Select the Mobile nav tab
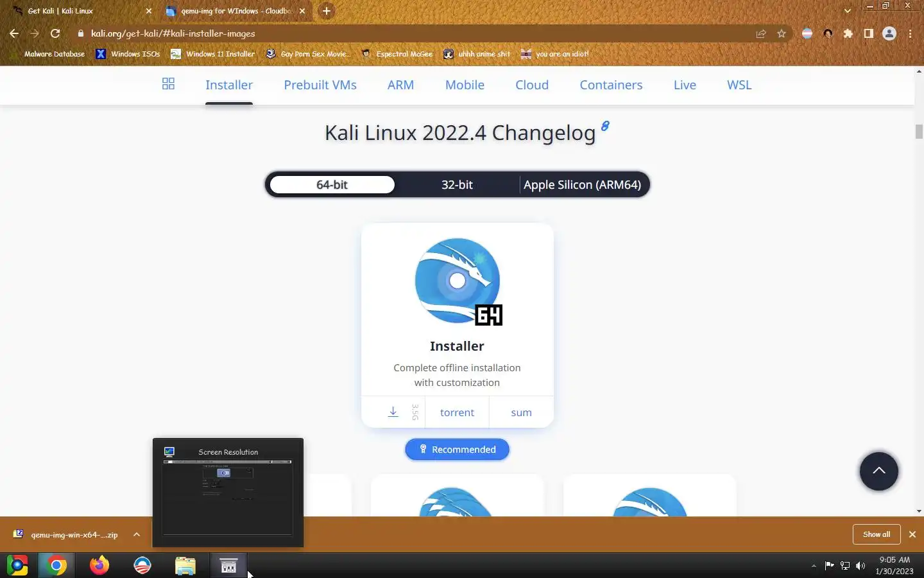Screen dimensions: 924x578 (x=465, y=85)
